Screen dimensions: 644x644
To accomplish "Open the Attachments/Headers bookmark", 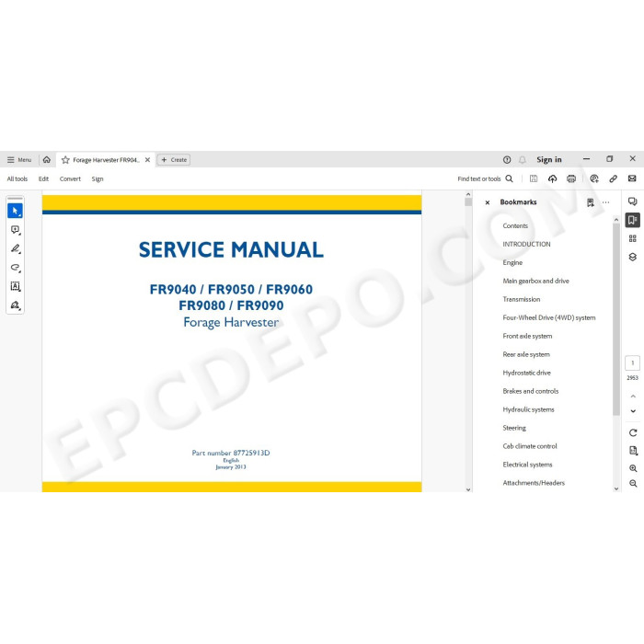I will 534,483.
